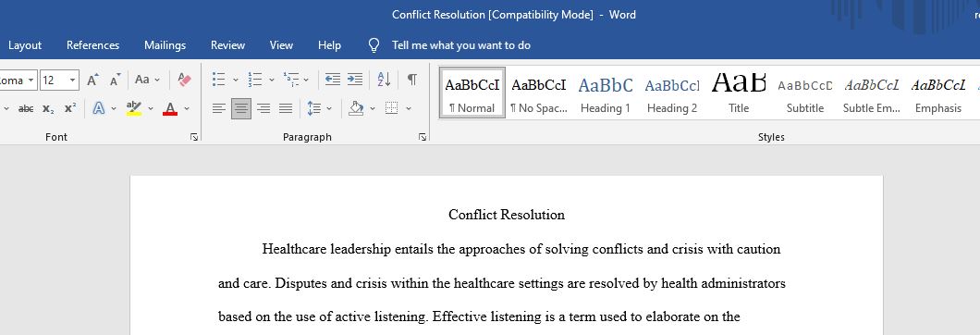Toggle subscript formatting
This screenshot has height=335, width=980.
(48, 108)
